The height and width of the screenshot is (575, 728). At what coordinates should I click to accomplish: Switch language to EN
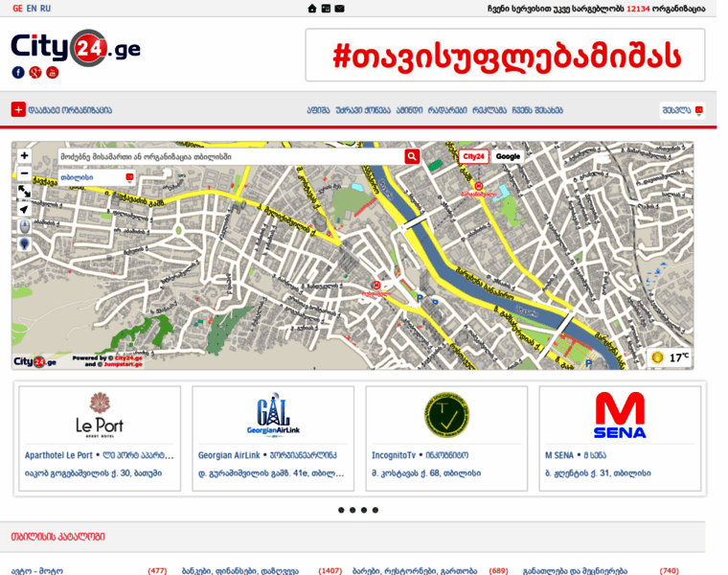(x=32, y=9)
